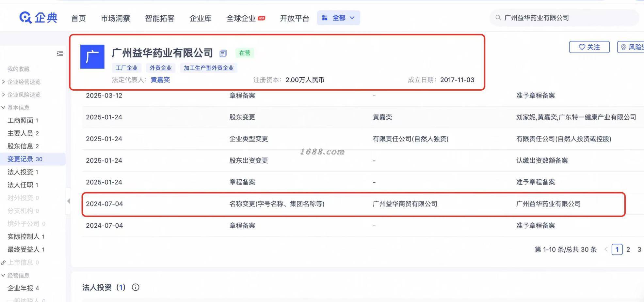This screenshot has width=644, height=302.
Task: Click the 关注 follow button
Action: click(x=589, y=47)
